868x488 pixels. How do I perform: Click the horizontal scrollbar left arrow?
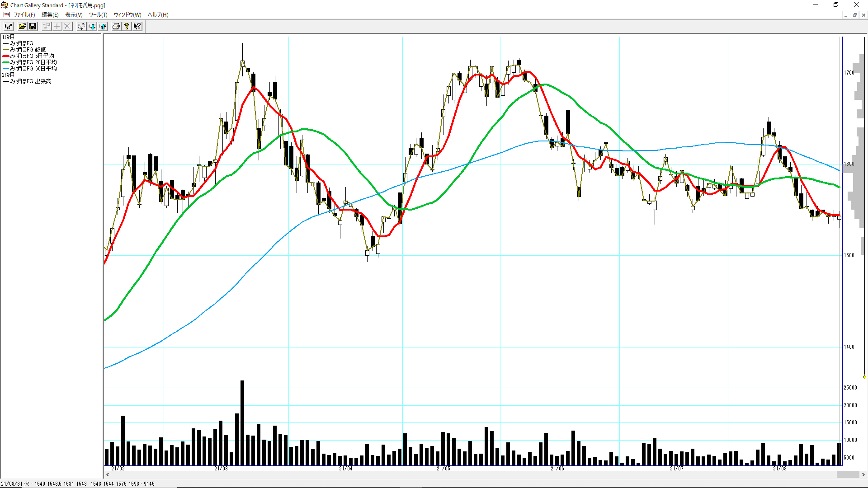108,475
